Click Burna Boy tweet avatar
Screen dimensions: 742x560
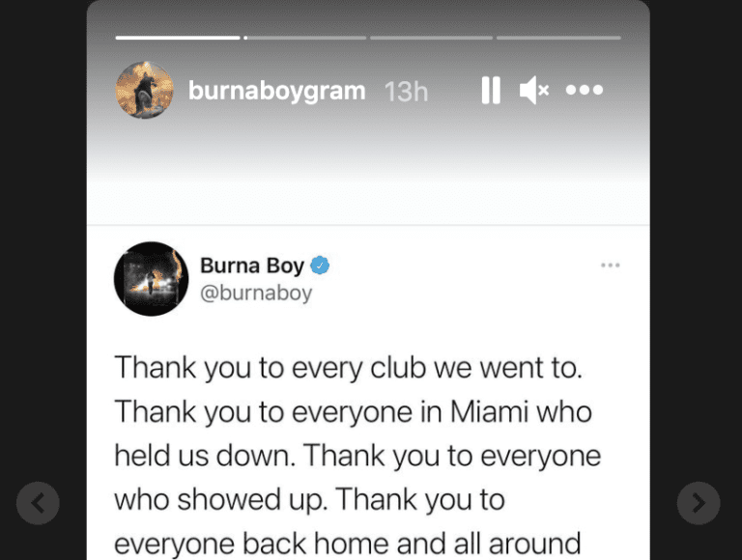(x=152, y=279)
